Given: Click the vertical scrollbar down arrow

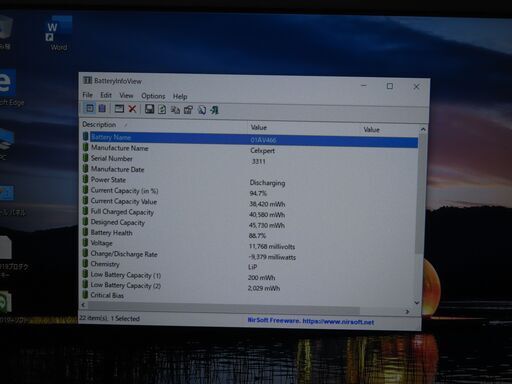Looking at the screenshot, I should pyautogui.click(x=417, y=303).
